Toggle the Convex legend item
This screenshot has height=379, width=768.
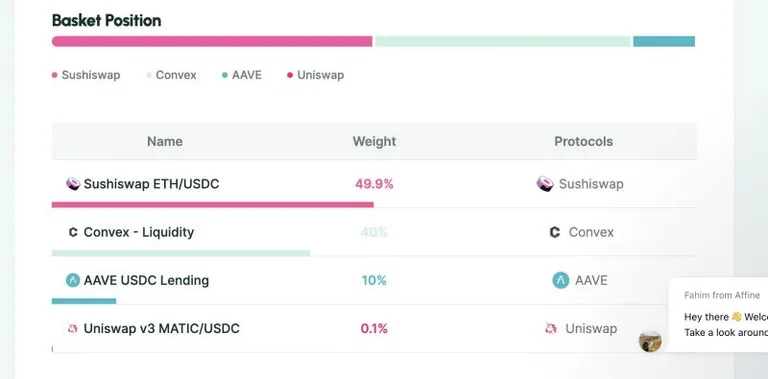[171, 75]
